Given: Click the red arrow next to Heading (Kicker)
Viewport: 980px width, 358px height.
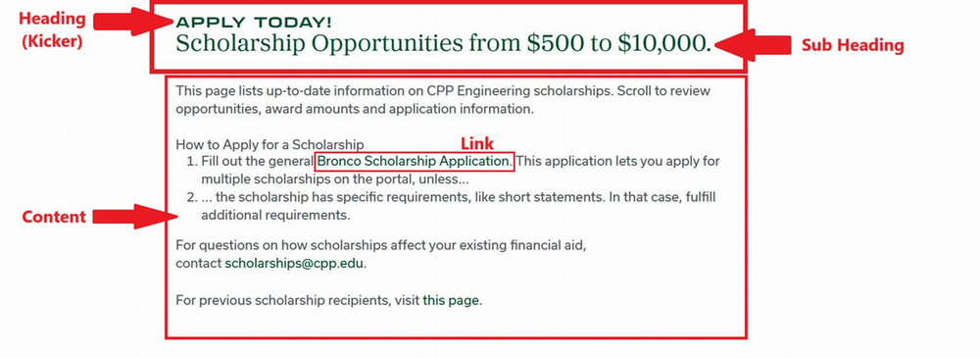Looking at the screenshot, I should tap(134, 22).
